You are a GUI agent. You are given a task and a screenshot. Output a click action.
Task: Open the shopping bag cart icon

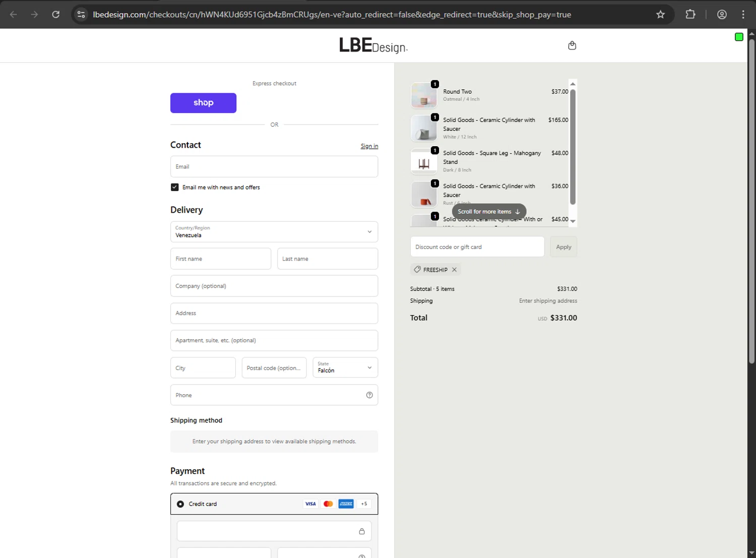tap(572, 45)
